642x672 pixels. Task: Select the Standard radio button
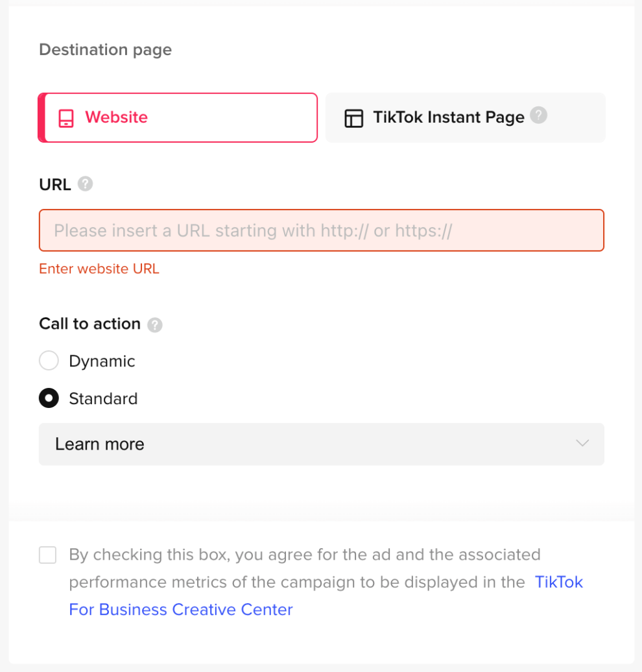point(49,398)
